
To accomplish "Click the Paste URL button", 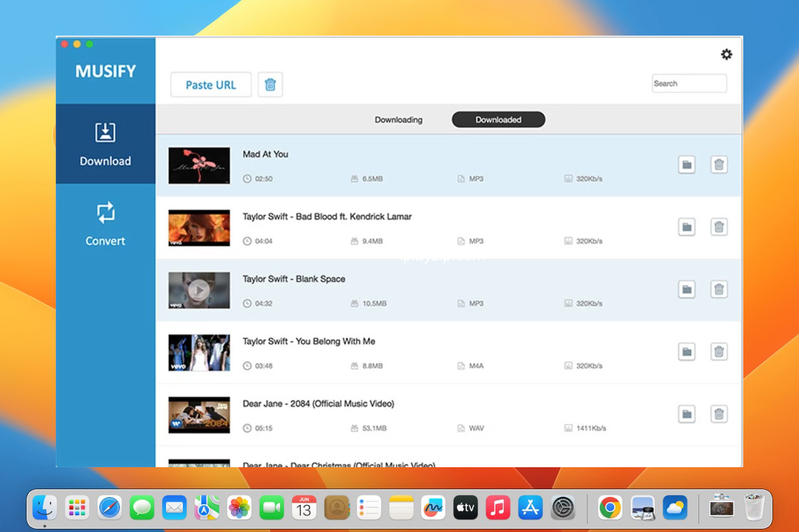I will pyautogui.click(x=211, y=85).
